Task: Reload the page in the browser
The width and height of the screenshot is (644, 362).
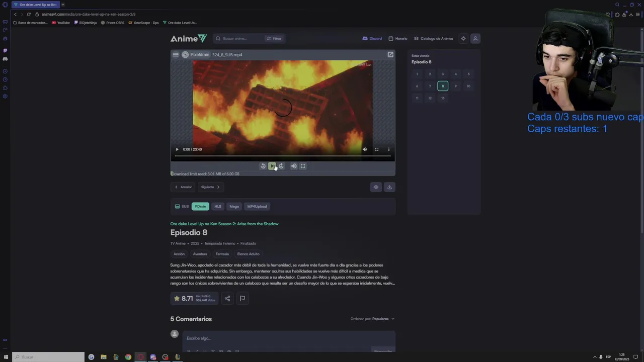Action: [29, 14]
